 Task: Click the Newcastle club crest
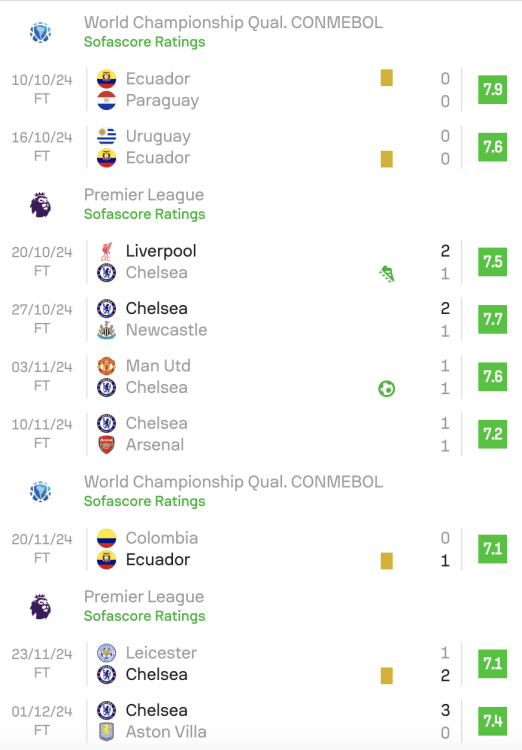click(x=106, y=330)
